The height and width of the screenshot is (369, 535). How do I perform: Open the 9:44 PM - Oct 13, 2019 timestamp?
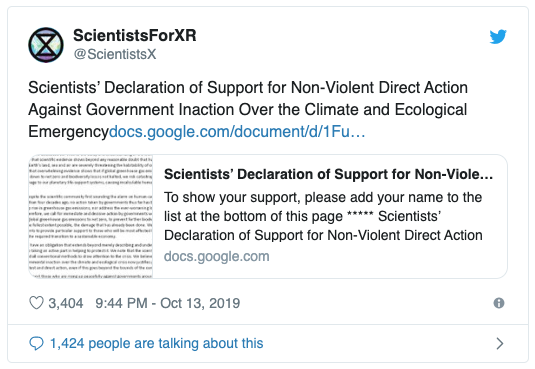coord(168,303)
